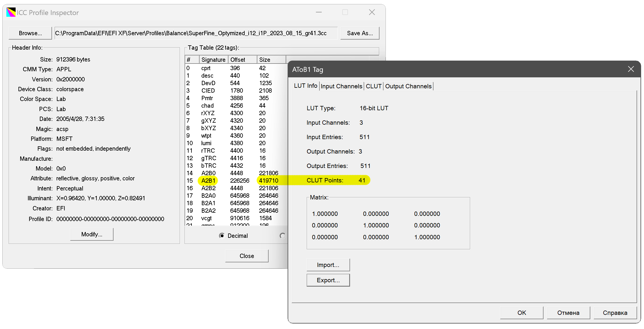Select the LUT Info tab
644x329 pixels.
click(x=306, y=86)
